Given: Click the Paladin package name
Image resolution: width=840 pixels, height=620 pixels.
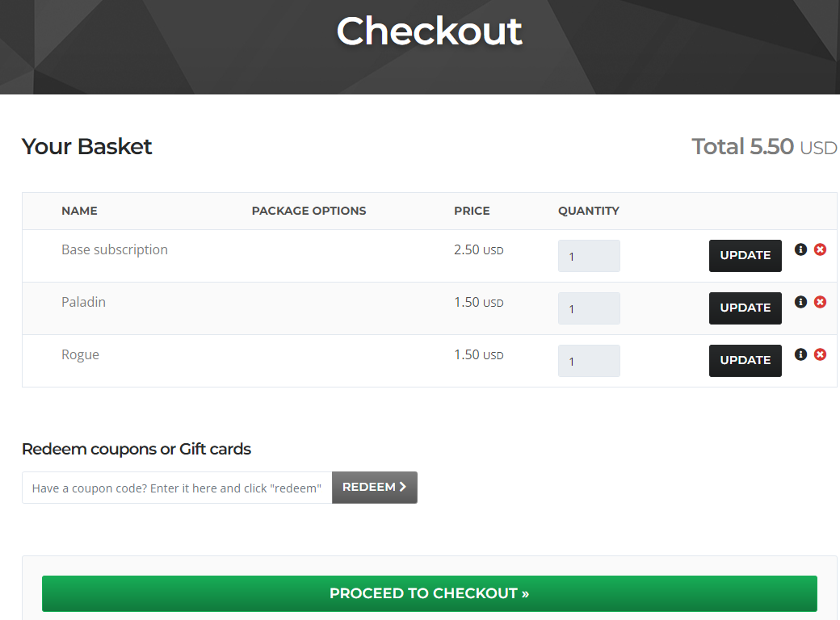Looking at the screenshot, I should point(83,302).
